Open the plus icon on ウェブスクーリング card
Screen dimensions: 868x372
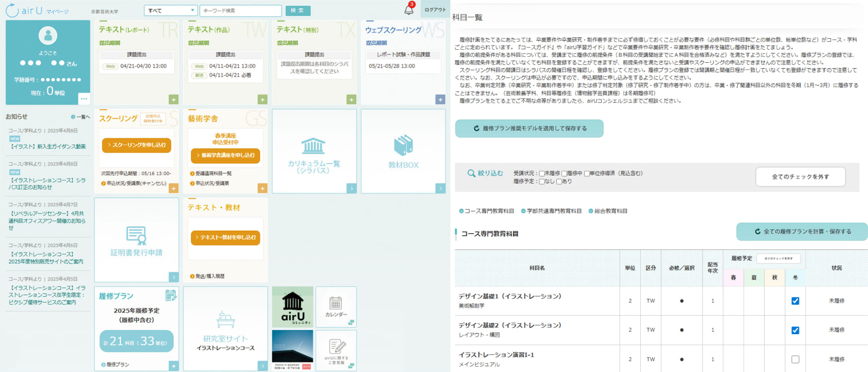point(440,99)
